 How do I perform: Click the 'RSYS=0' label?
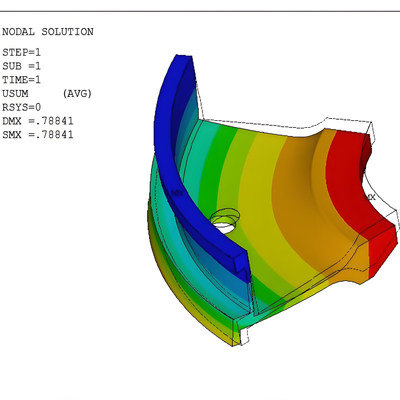point(21,107)
